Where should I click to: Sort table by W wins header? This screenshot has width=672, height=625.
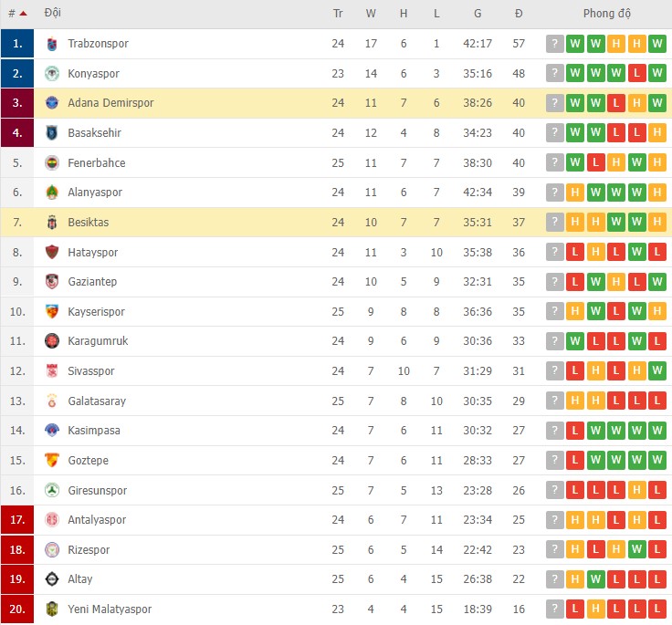click(x=371, y=14)
